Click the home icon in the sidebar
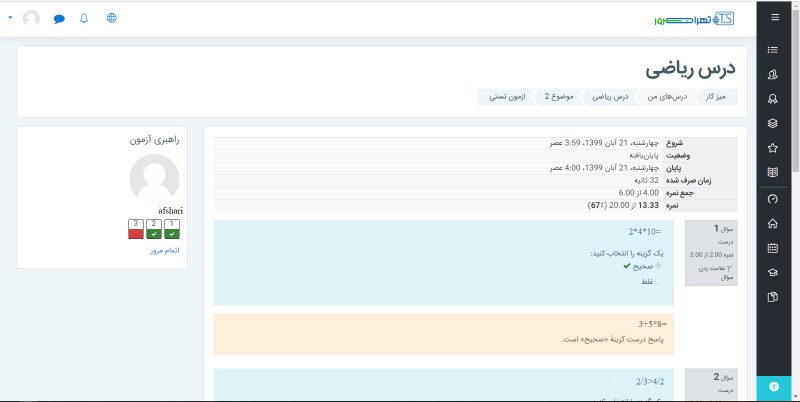Image resolution: width=800 pixels, height=402 pixels. tap(772, 223)
